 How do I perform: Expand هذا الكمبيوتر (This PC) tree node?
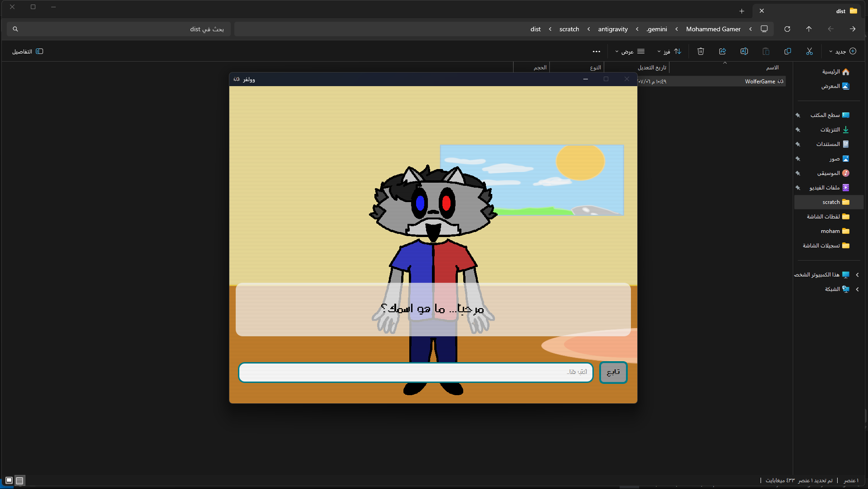click(x=857, y=275)
